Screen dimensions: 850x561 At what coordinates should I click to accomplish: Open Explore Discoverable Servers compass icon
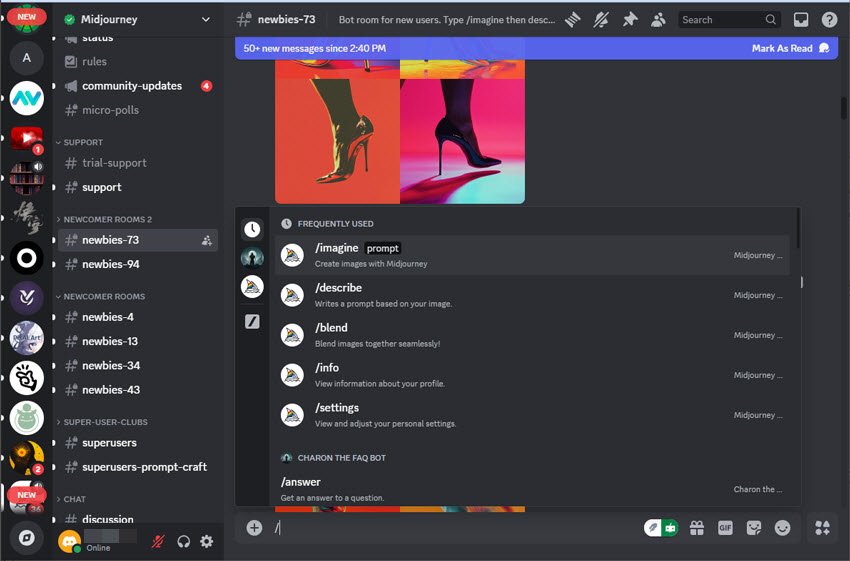[x=26, y=538]
